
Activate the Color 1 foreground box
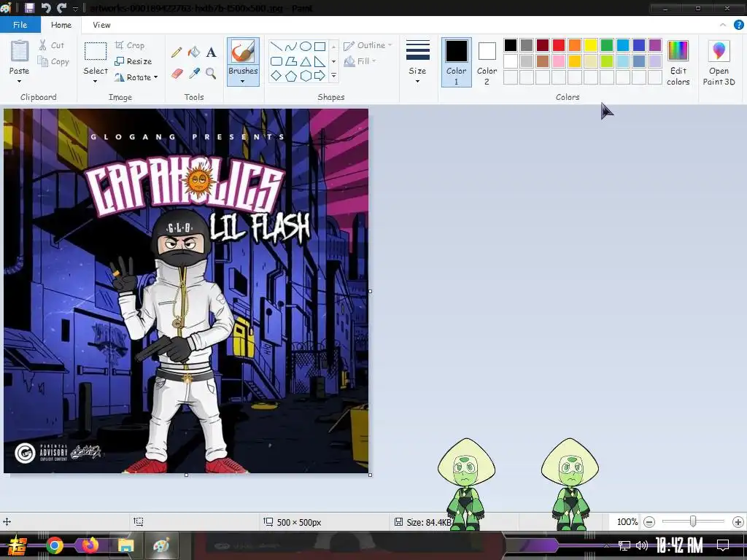457,63
